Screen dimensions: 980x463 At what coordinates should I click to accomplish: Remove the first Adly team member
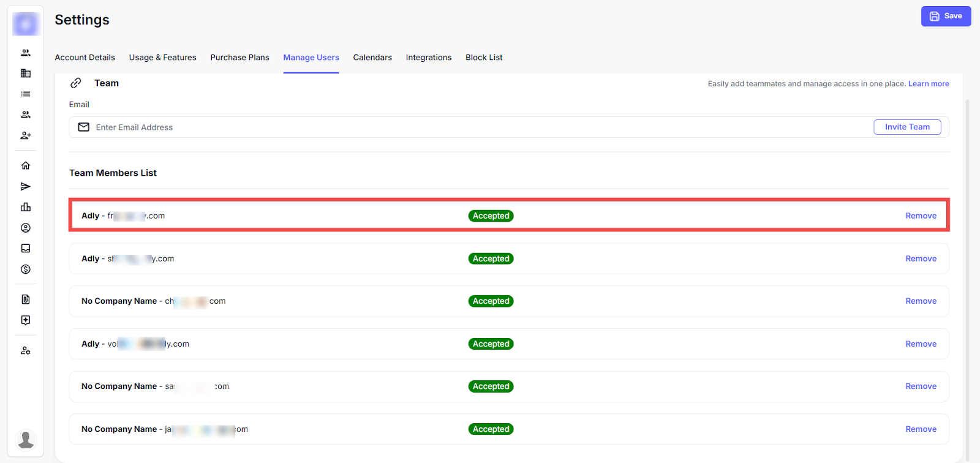coord(921,216)
